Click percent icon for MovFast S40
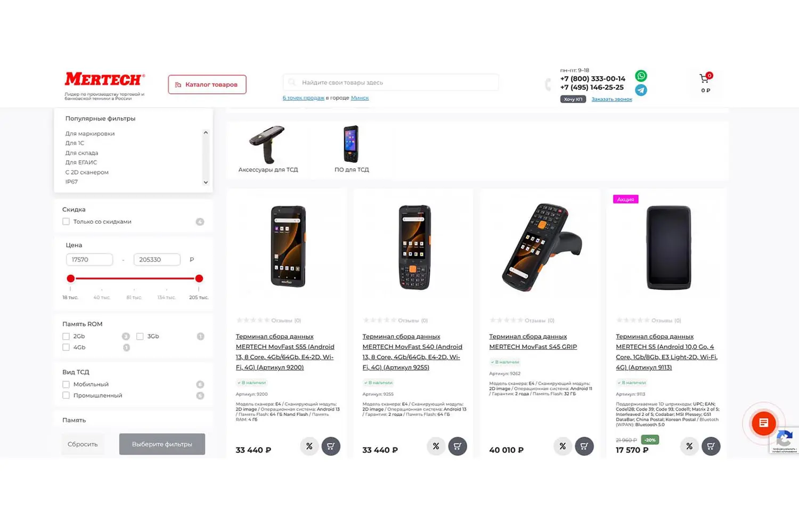 click(436, 446)
